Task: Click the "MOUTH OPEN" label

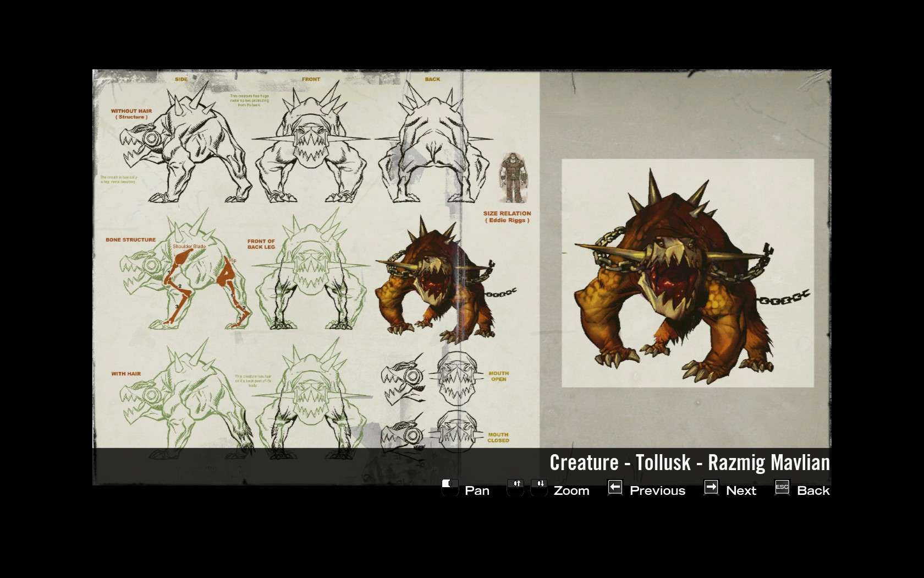Action: coord(499,376)
